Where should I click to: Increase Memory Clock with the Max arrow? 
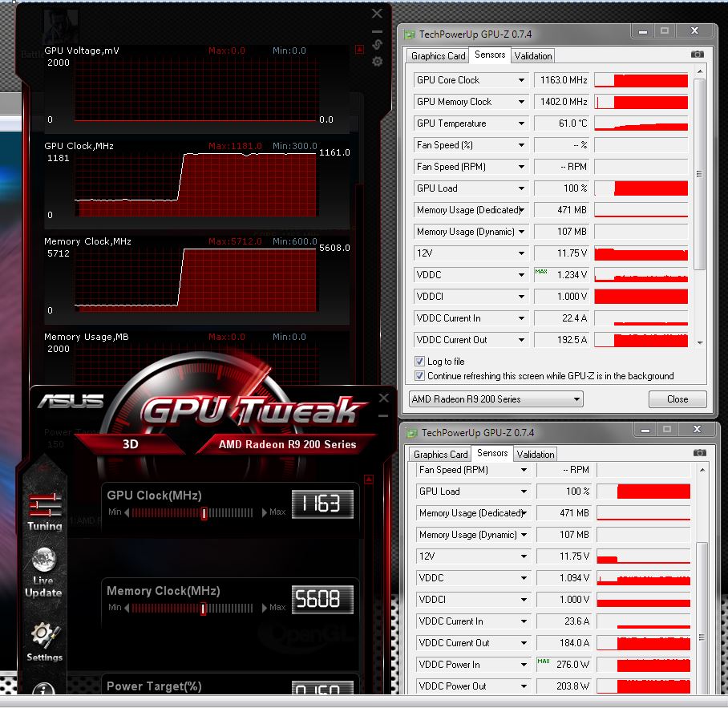265,608
